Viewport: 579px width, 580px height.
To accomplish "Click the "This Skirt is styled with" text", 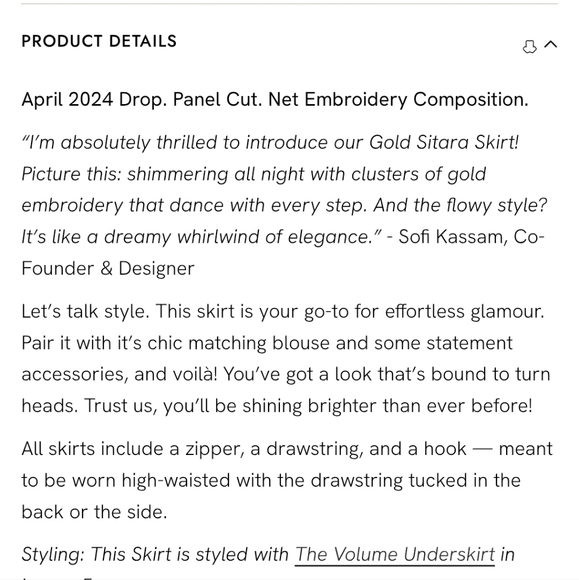I will pos(189,555).
